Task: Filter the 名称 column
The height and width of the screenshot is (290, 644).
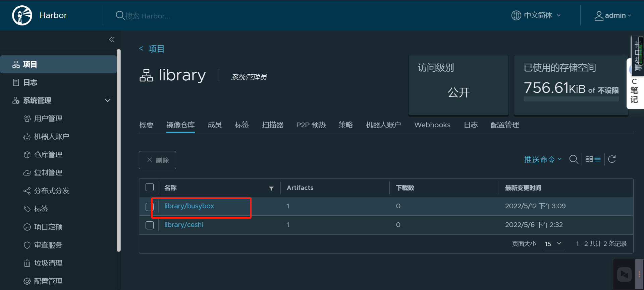Action: tap(271, 189)
